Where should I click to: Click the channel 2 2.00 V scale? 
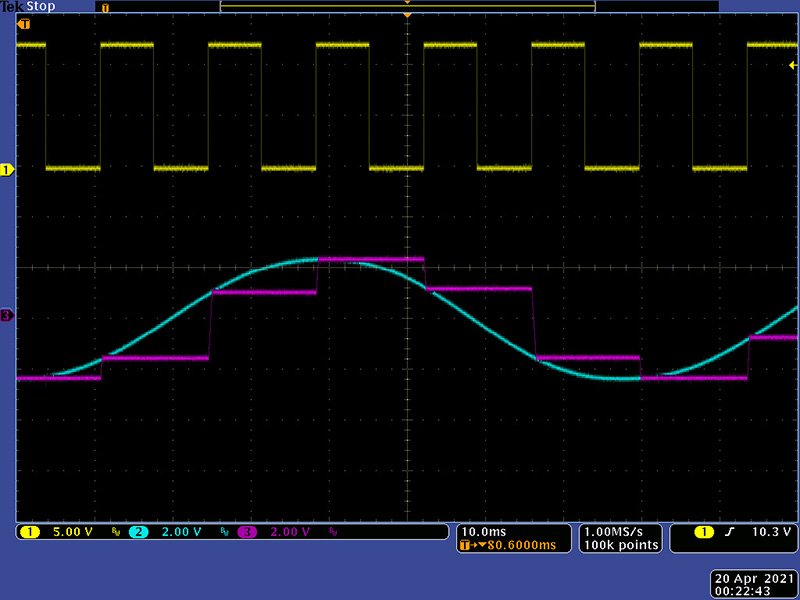(180, 532)
